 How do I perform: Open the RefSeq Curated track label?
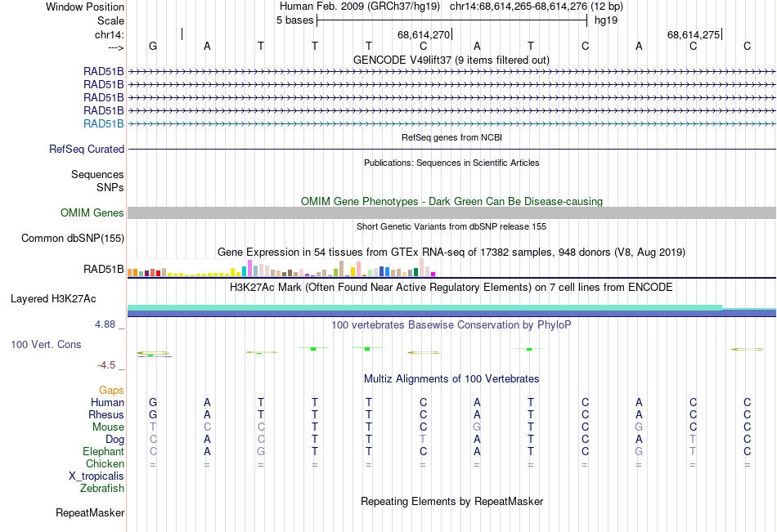87,149
